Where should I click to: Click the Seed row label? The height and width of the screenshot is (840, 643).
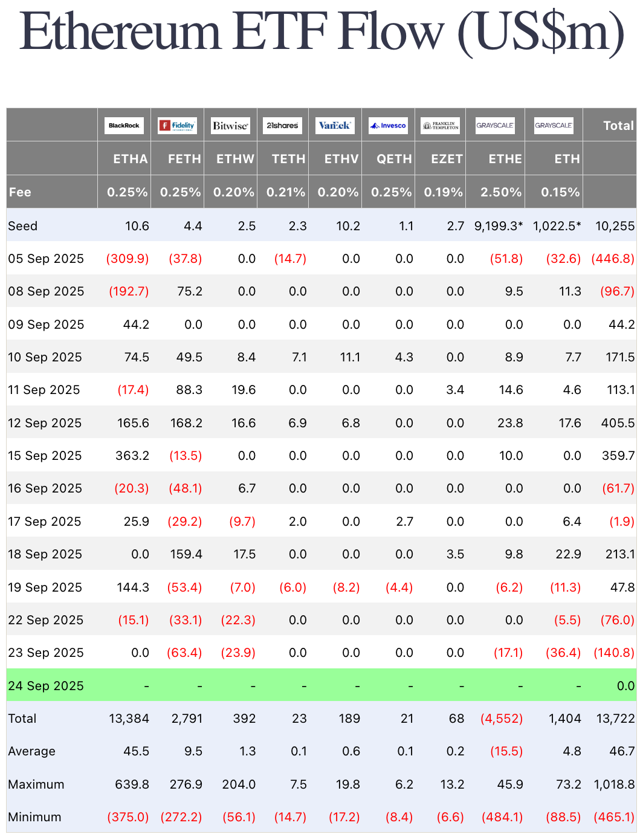23,226
